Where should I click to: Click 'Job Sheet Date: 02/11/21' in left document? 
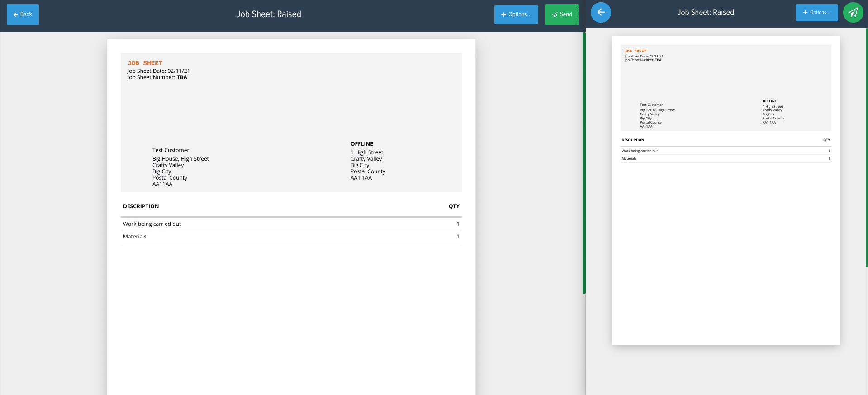pyautogui.click(x=158, y=71)
